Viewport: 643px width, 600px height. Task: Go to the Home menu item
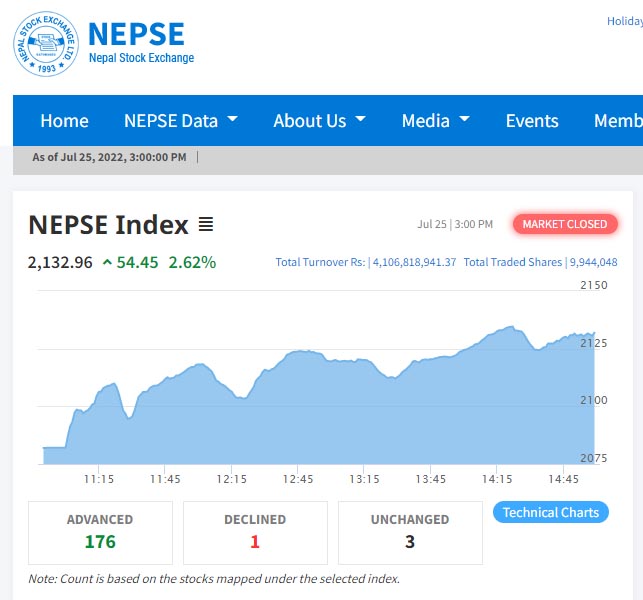64,121
